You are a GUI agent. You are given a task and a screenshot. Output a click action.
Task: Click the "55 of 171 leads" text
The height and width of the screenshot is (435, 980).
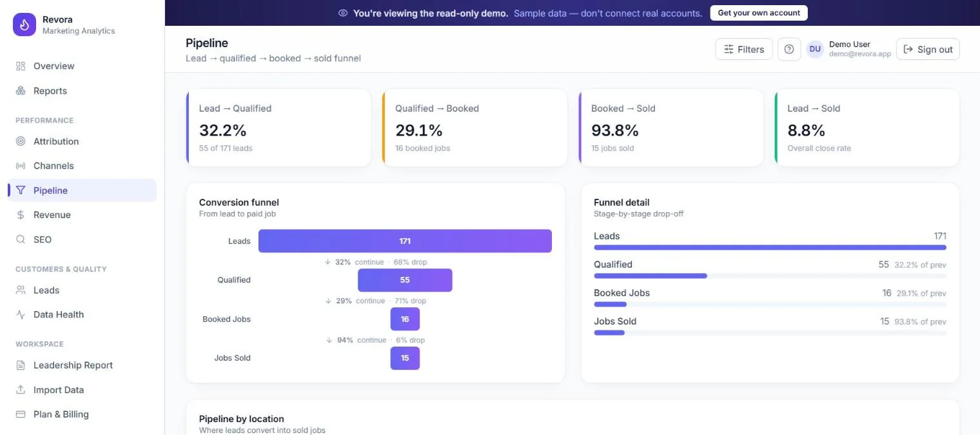tap(226, 148)
